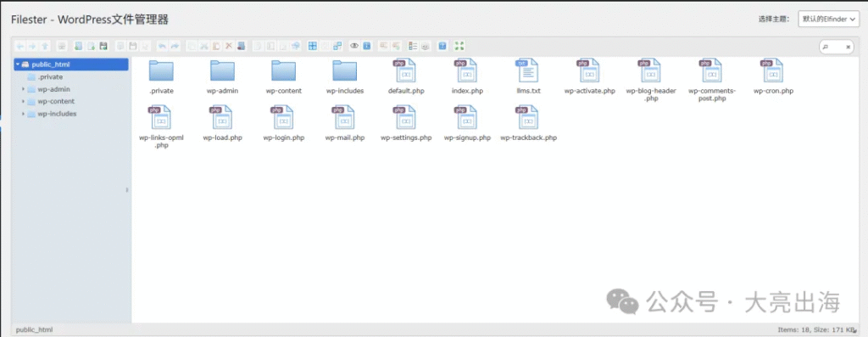The width and height of the screenshot is (868, 337).
Task: Show file info with the blue info icon
Action: pos(366,46)
